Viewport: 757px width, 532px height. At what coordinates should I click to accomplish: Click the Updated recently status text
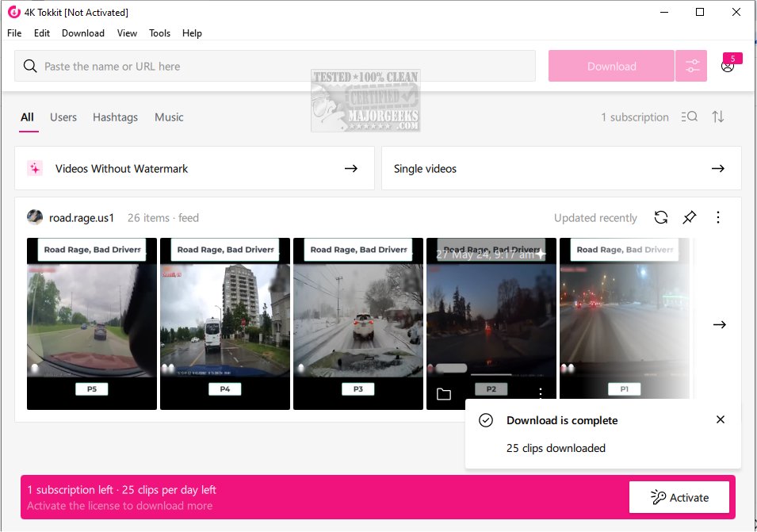pyautogui.click(x=595, y=218)
